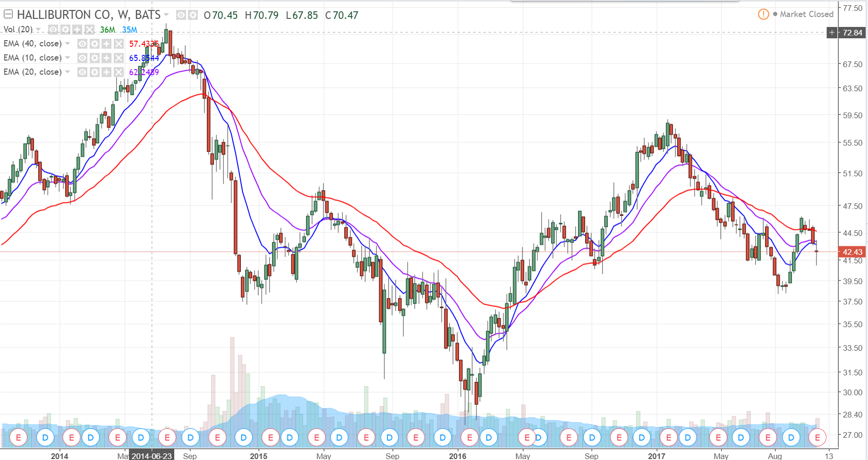Hide the EMA (20, close) line
Viewport: 868px width, 460px height.
[82, 72]
